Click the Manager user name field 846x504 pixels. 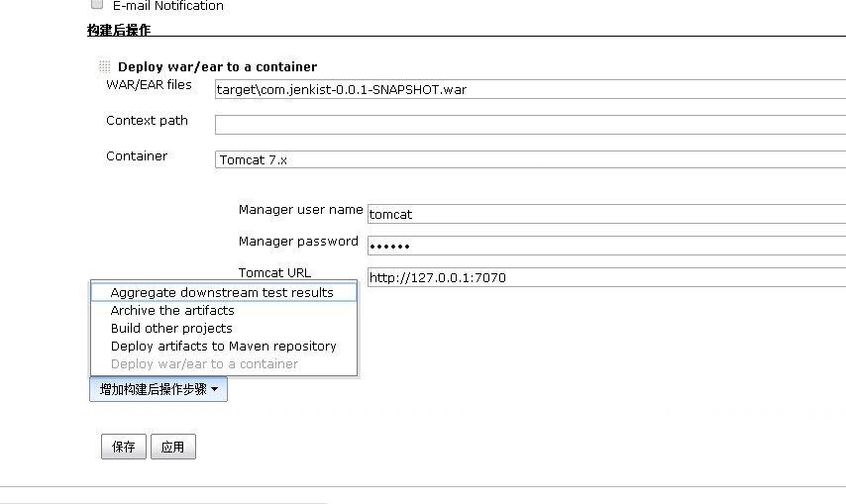coord(606,214)
